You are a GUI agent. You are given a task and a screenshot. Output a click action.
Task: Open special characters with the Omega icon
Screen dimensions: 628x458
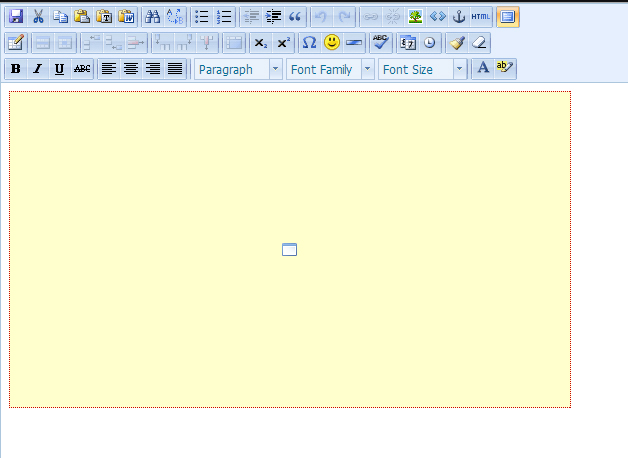click(310, 43)
